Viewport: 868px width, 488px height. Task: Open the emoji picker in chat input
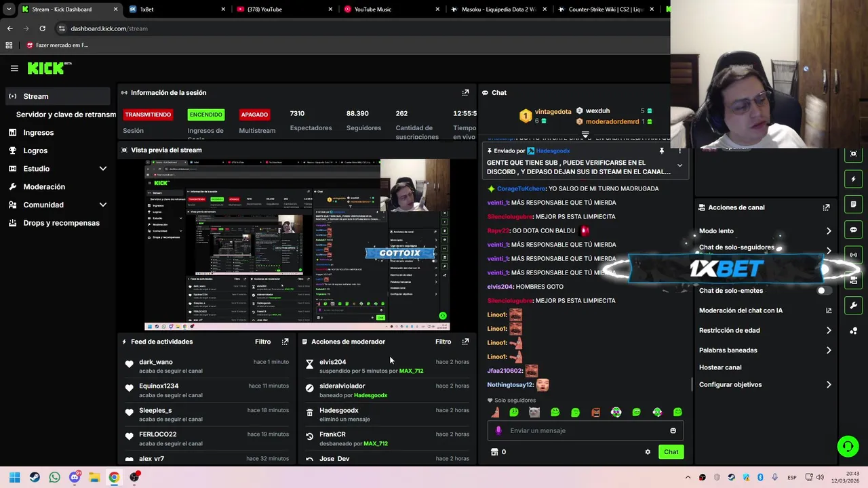click(673, 430)
